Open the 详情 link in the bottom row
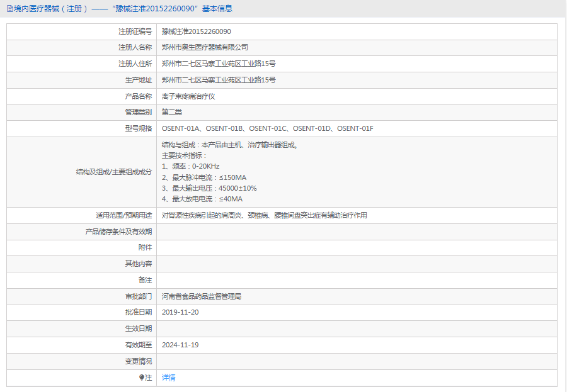 pos(168,378)
